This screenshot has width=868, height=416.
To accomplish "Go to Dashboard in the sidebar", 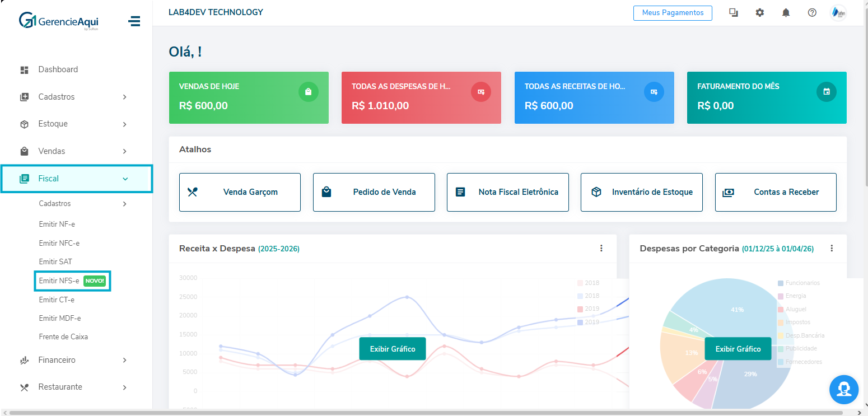I will (58, 69).
